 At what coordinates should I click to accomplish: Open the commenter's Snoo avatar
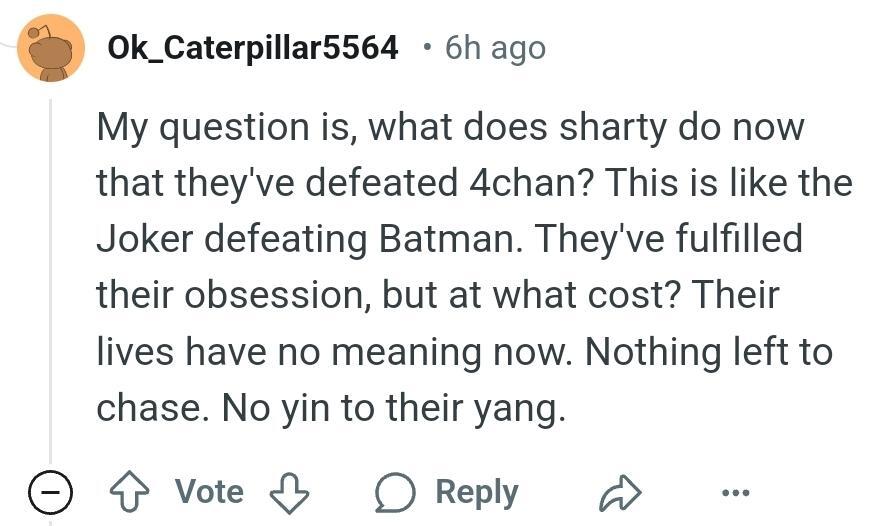pos(51,48)
